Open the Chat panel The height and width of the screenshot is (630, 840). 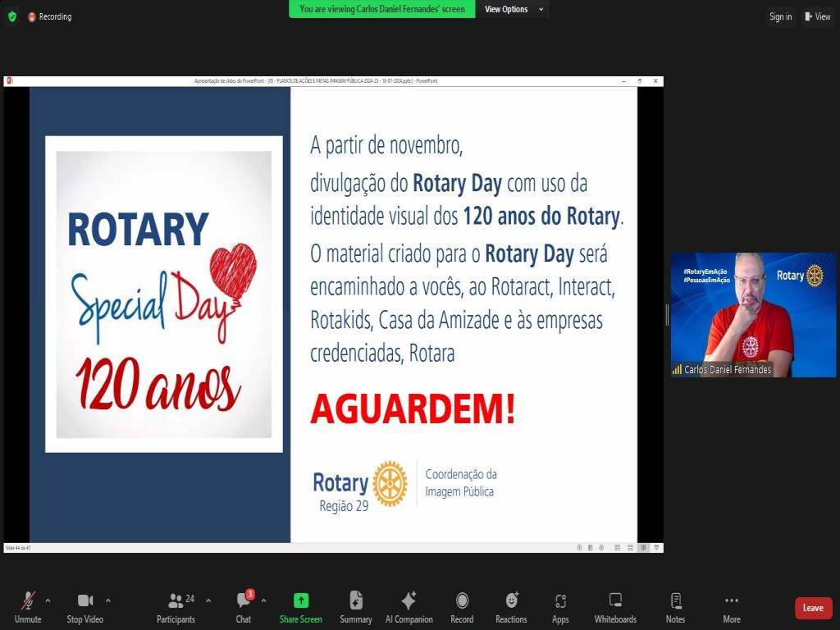[x=243, y=607]
